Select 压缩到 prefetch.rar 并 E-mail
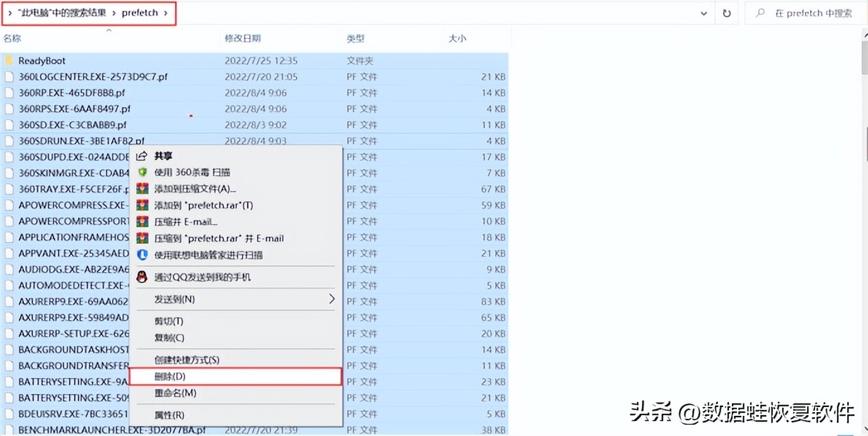Image resolution: width=868 pixels, height=436 pixels. click(217, 238)
